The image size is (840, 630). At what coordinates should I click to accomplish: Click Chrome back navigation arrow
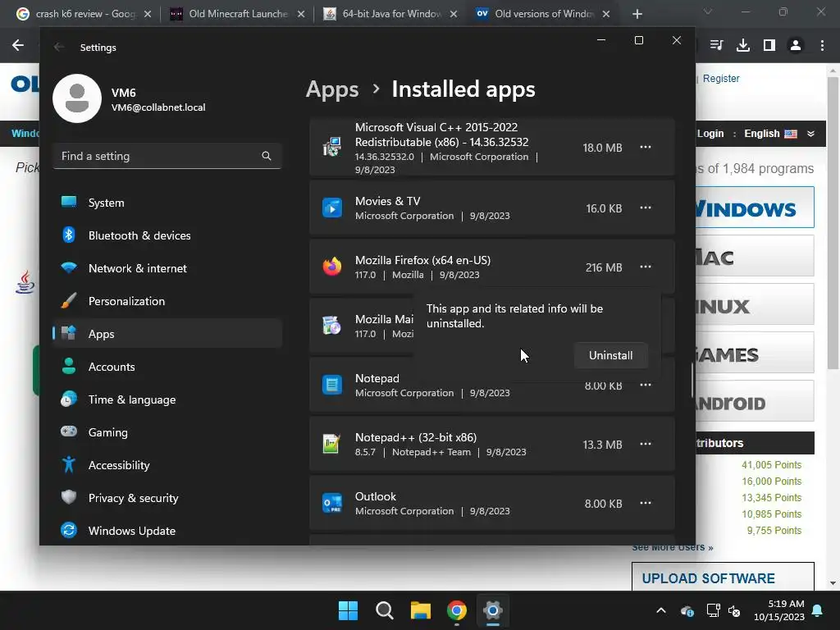pos(18,45)
